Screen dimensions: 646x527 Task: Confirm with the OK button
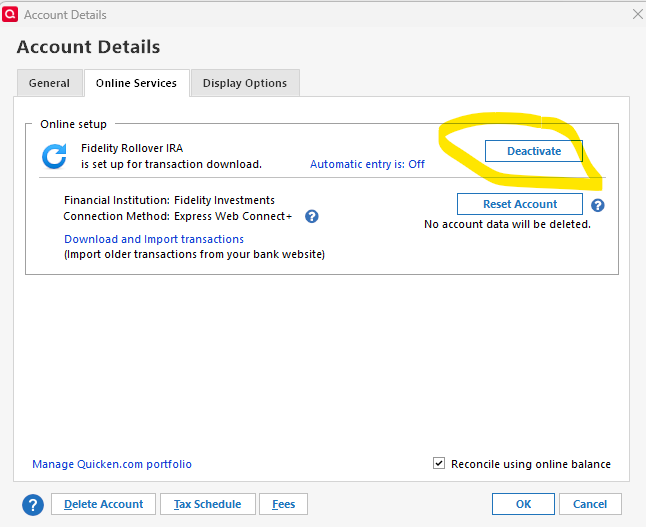[523, 504]
